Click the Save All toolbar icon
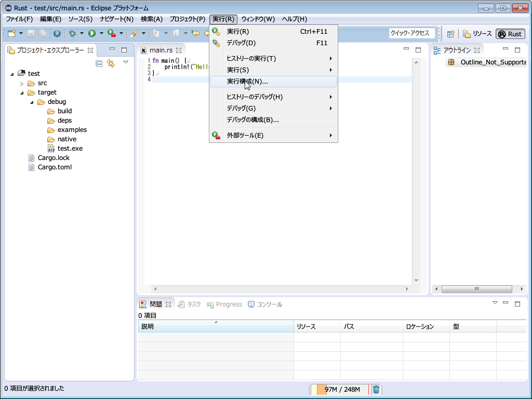Screen dimensions: 532x399 [x=43, y=33]
